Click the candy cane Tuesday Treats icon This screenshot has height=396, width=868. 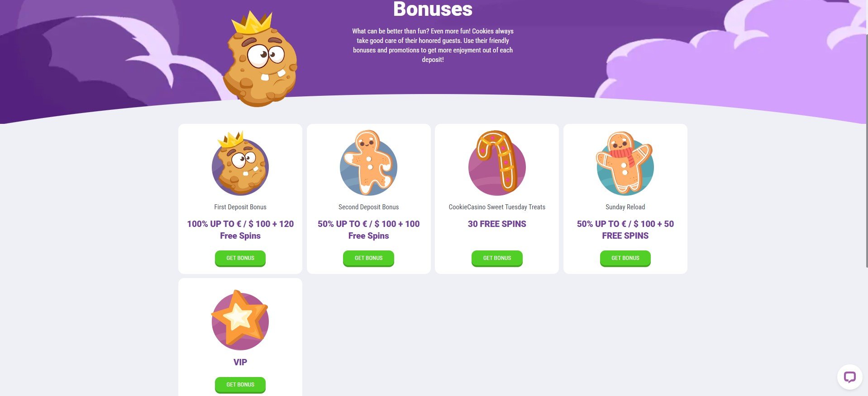[497, 164]
